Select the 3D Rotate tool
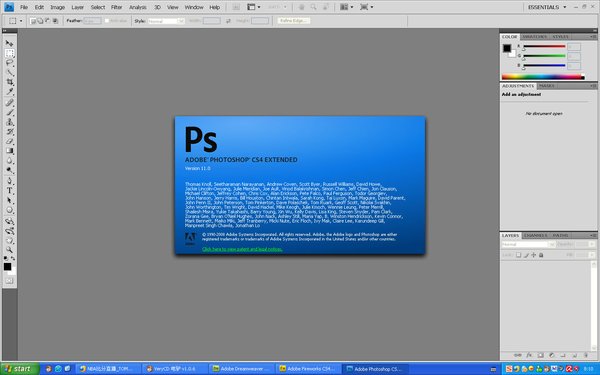This screenshot has width=600, height=375. [10, 221]
